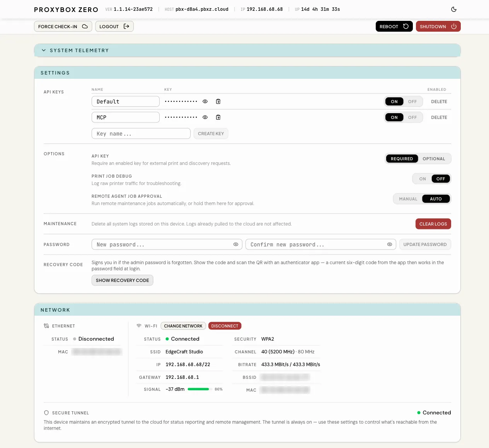The height and width of the screenshot is (448, 489).
Task: Click the Settings section header
Action: pos(247,73)
